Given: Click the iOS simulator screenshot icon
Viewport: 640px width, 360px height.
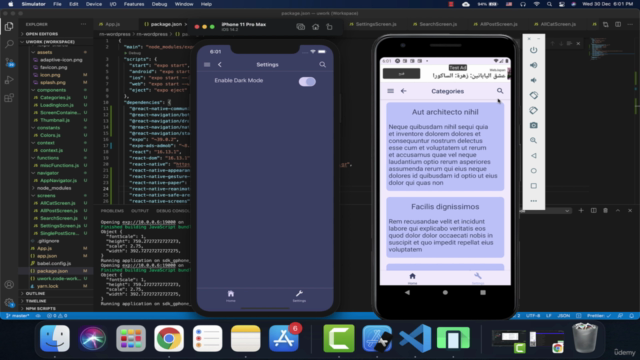Looking at the screenshot, I should tap(301, 27).
